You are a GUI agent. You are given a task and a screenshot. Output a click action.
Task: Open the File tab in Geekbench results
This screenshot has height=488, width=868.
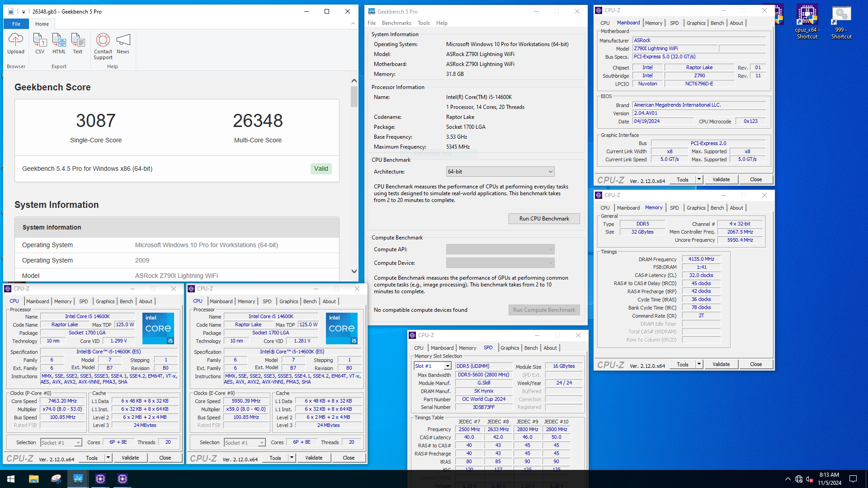[16, 24]
